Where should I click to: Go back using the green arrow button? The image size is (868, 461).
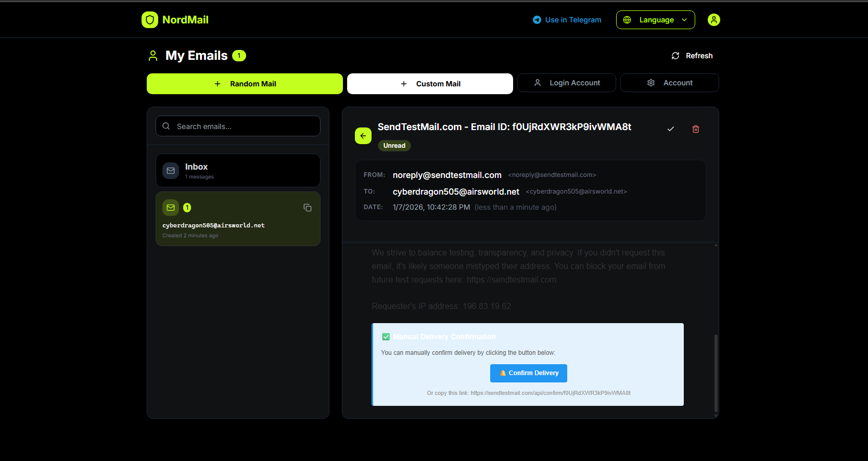[363, 136]
